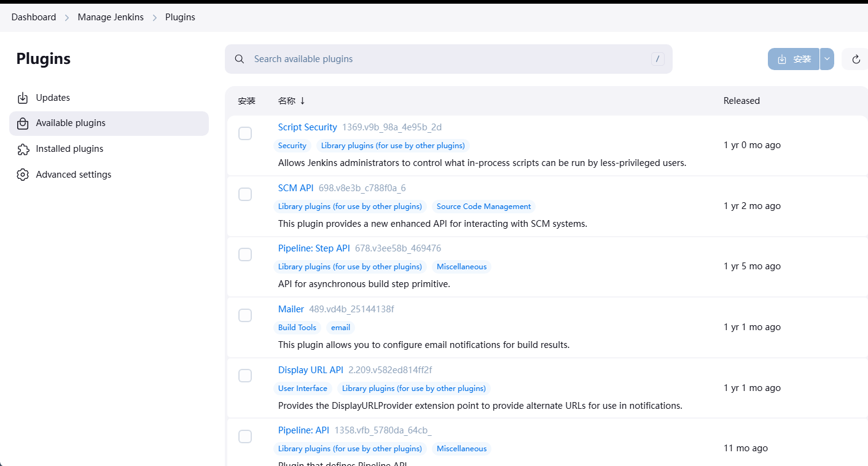This screenshot has height=466, width=868.
Task: Click the Security tag under Script Security
Action: pos(292,146)
